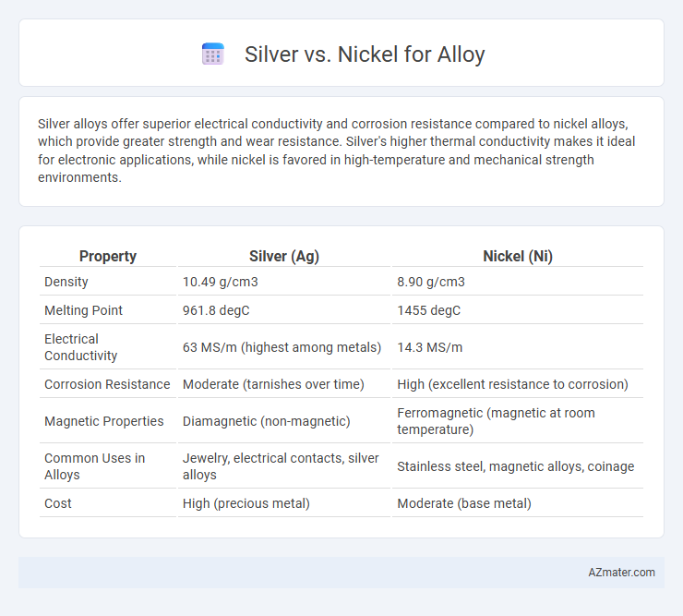
Task: Select the 'Corrosion Resistance' row label
Action: pos(107,384)
